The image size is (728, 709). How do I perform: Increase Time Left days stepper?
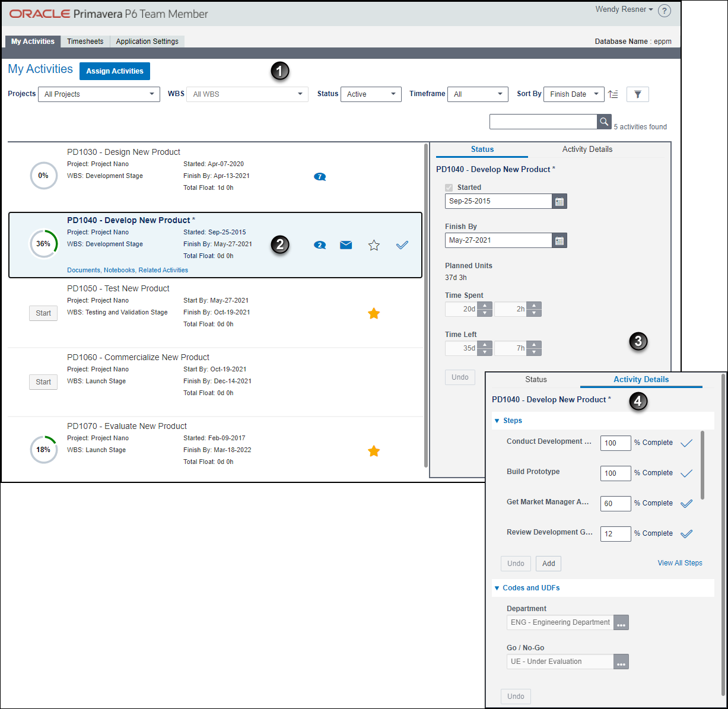click(x=485, y=345)
